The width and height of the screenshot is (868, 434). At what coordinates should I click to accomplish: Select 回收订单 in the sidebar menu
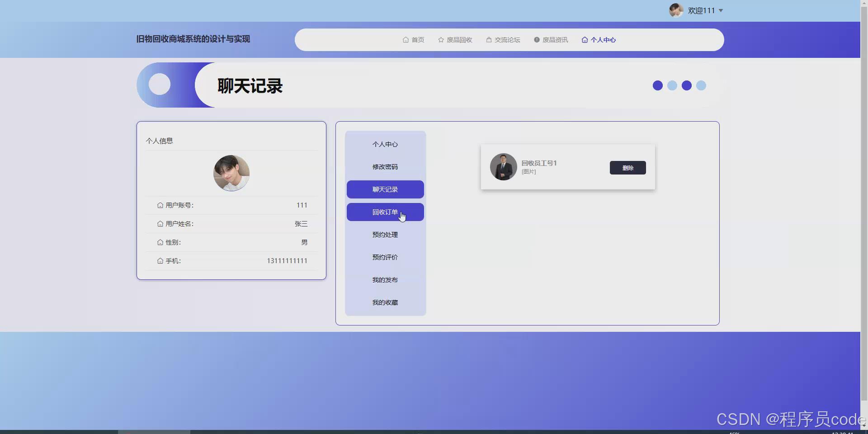coord(385,212)
